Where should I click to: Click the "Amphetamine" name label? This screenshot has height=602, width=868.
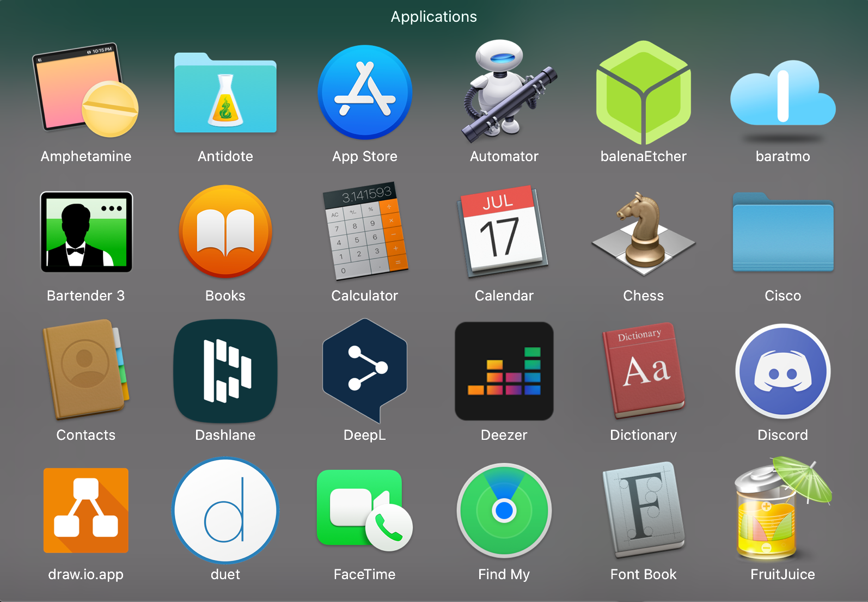[x=86, y=157]
